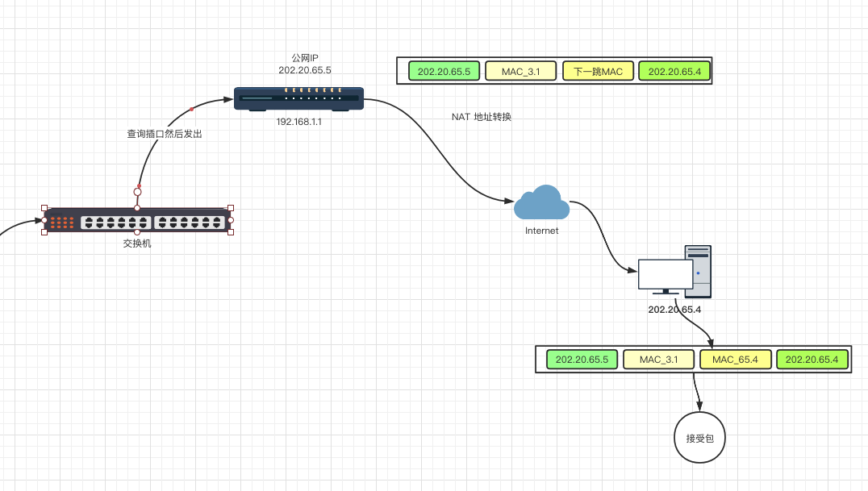Select the Internet cloud shape
Viewport: 868px width, 491px height.
(541, 203)
